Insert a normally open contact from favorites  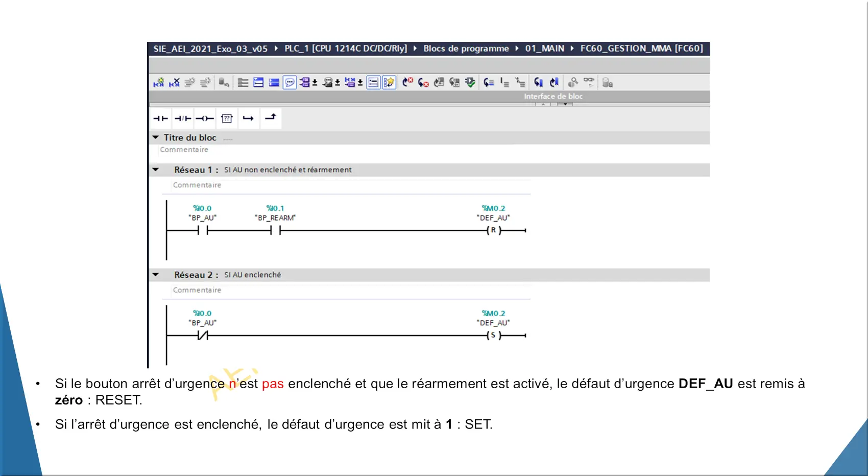click(x=160, y=118)
